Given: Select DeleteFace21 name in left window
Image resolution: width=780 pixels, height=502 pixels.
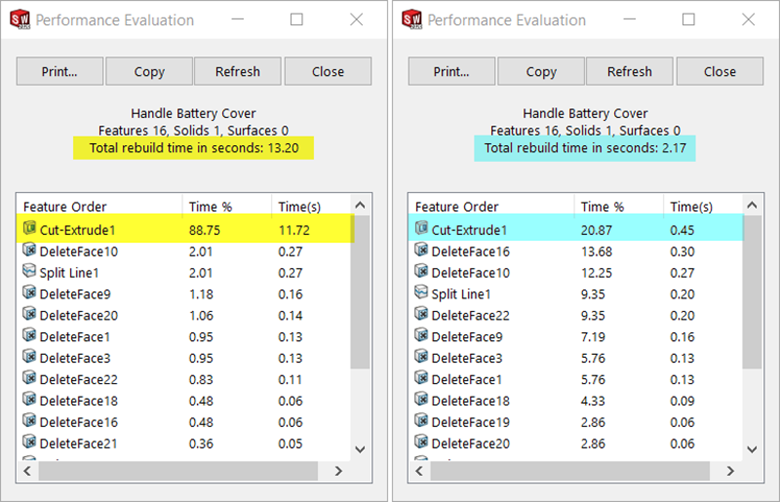Looking at the screenshot, I should (x=79, y=444).
